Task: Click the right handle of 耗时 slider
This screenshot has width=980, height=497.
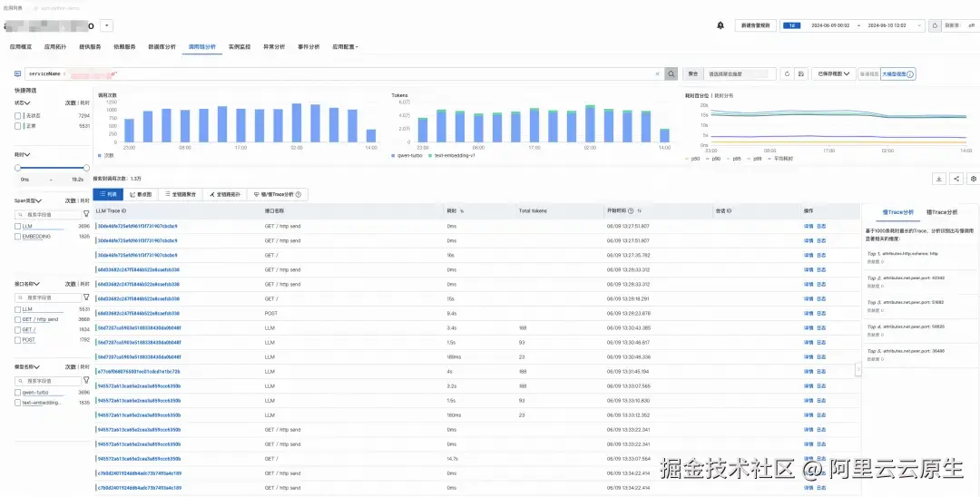Action: [86, 168]
